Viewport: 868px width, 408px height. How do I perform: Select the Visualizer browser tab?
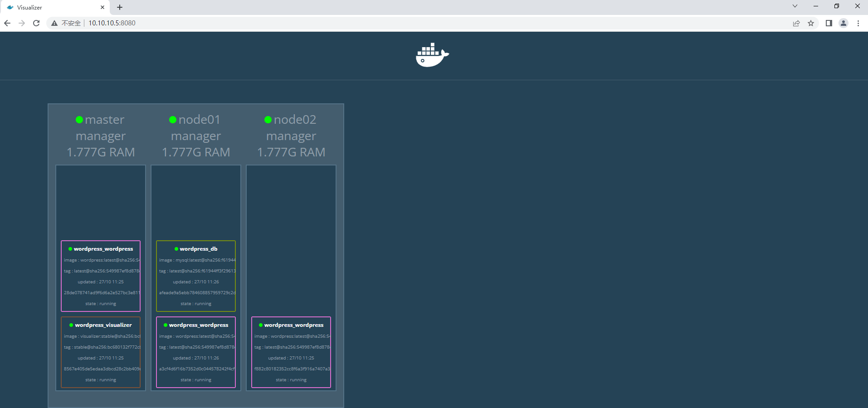click(54, 7)
